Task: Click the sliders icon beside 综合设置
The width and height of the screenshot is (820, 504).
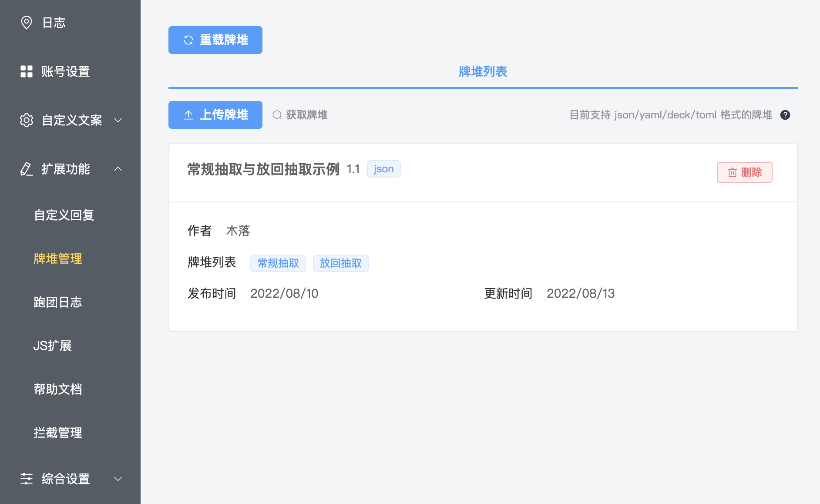Action: (x=27, y=479)
